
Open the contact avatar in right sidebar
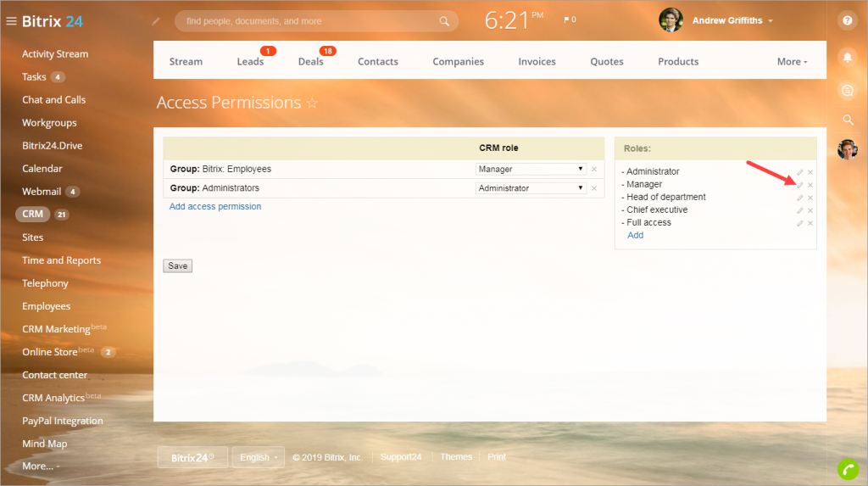pos(847,149)
